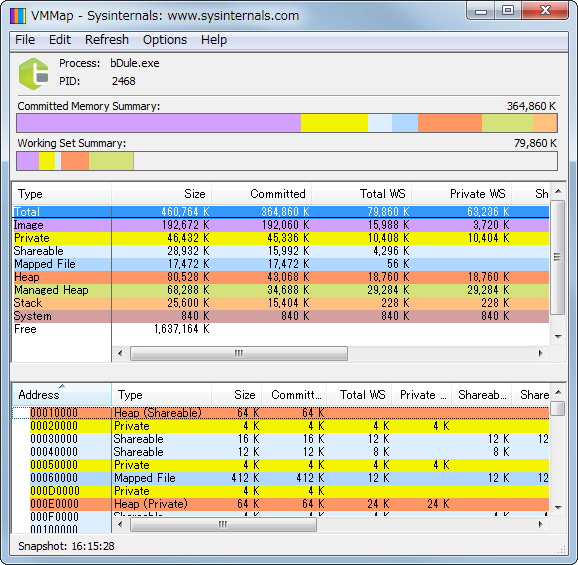The width and height of the screenshot is (578, 565).
Task: Select the Image row in summary table
Action: click(x=281, y=225)
